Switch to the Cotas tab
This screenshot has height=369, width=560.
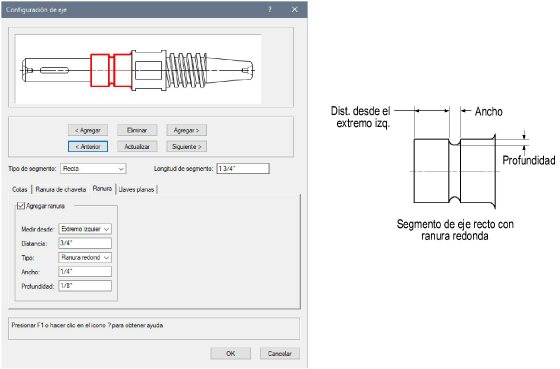20,189
